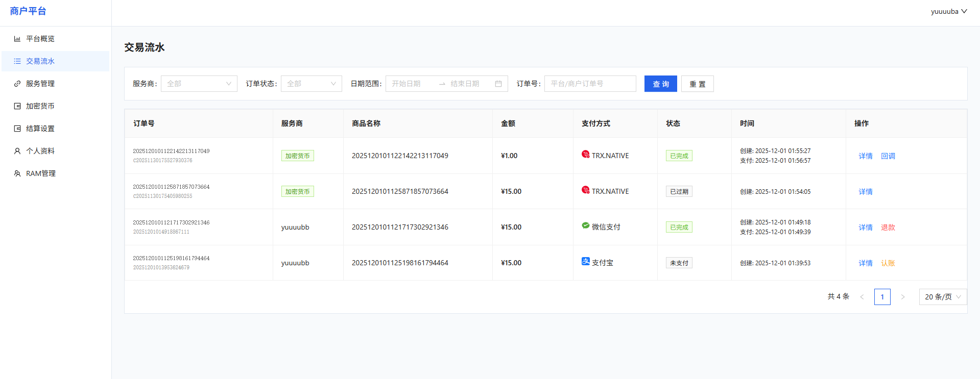Click the 加密货币 wallet icon in sidebar
Image resolution: width=980 pixels, height=379 pixels.
17,106
